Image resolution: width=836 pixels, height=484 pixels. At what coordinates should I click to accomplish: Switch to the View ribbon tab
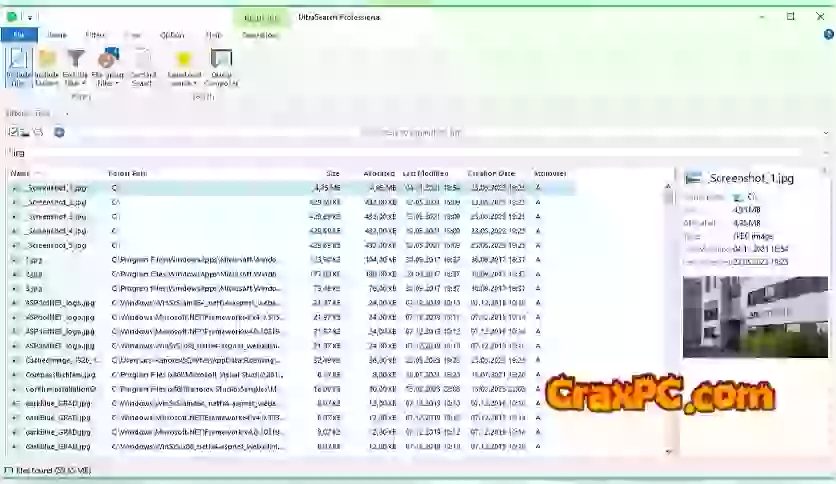click(132, 35)
